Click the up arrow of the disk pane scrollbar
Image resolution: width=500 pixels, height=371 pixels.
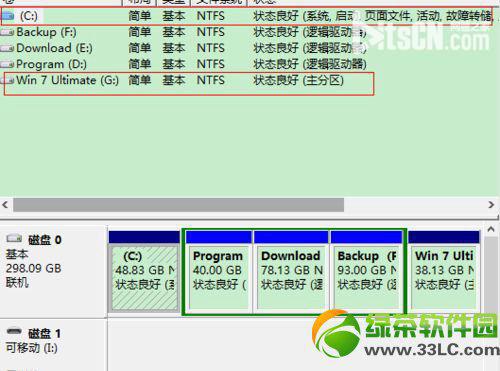click(491, 229)
